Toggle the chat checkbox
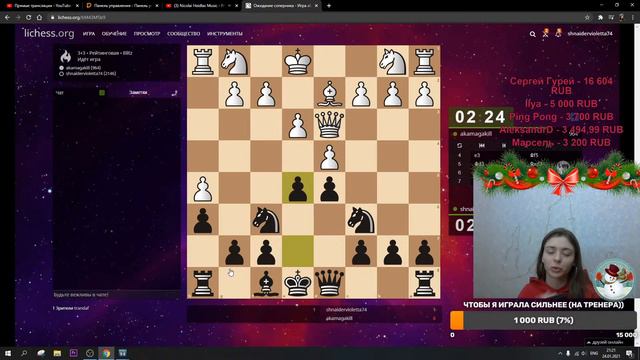 [x=102, y=93]
